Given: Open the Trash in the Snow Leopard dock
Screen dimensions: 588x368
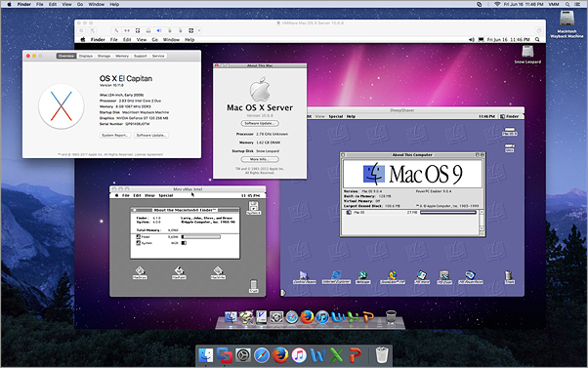Looking at the screenshot, I should pyautogui.click(x=391, y=317).
